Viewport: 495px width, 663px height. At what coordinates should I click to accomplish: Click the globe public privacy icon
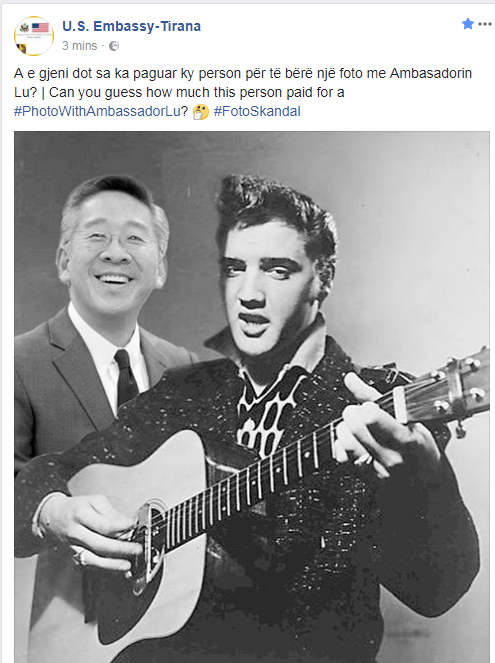[114, 46]
